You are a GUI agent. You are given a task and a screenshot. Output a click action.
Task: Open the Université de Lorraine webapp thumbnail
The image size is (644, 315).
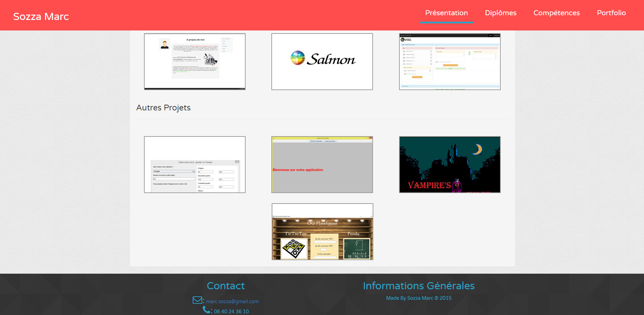(450, 62)
